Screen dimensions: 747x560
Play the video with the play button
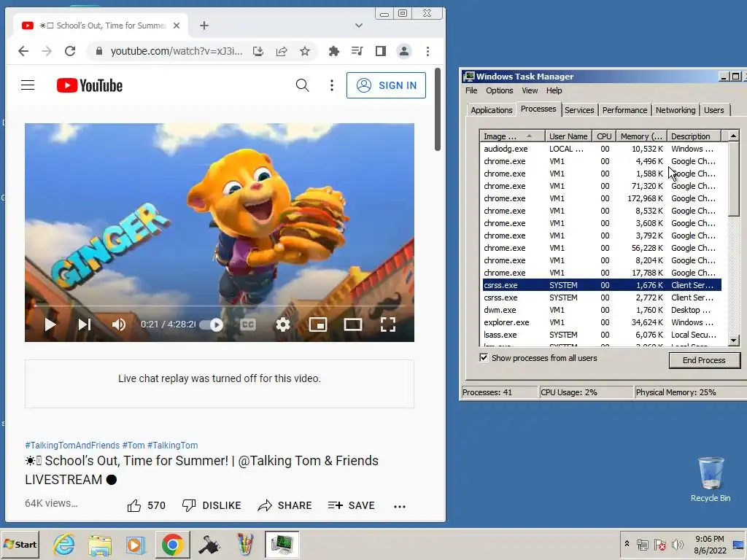(x=50, y=324)
